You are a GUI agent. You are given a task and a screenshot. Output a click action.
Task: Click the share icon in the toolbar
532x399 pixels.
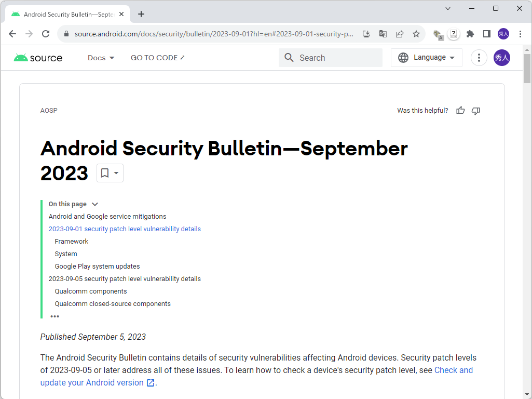[x=400, y=33]
